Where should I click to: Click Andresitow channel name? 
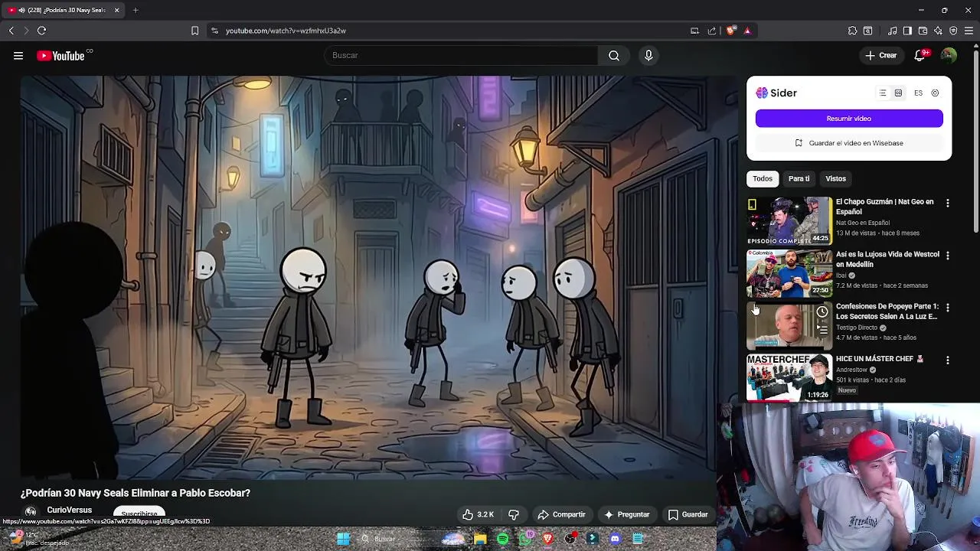[x=851, y=370]
